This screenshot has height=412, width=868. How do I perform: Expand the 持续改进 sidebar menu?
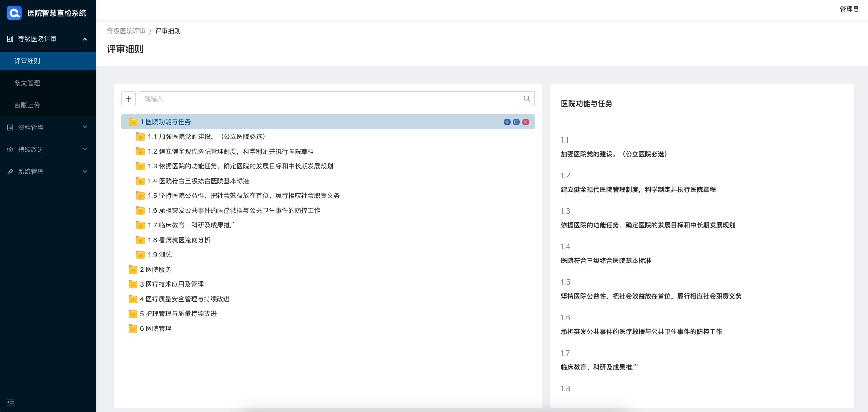pyautogui.click(x=48, y=149)
